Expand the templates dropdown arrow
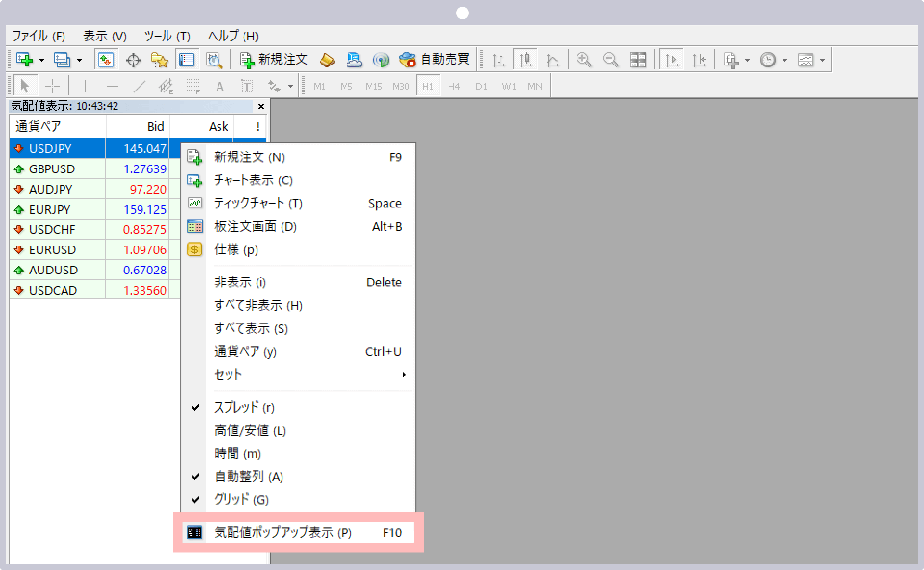 [x=822, y=60]
